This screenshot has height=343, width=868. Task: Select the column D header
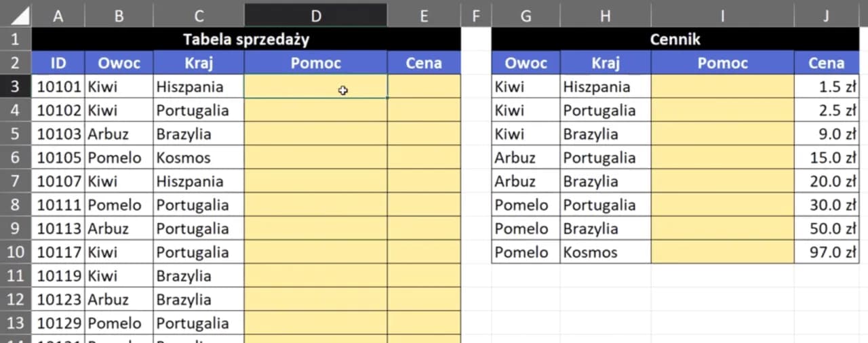[x=315, y=16]
